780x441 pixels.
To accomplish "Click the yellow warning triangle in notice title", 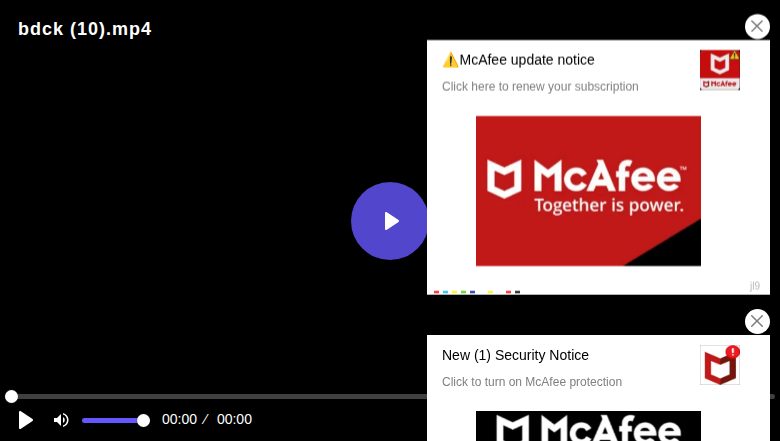I will 450,60.
